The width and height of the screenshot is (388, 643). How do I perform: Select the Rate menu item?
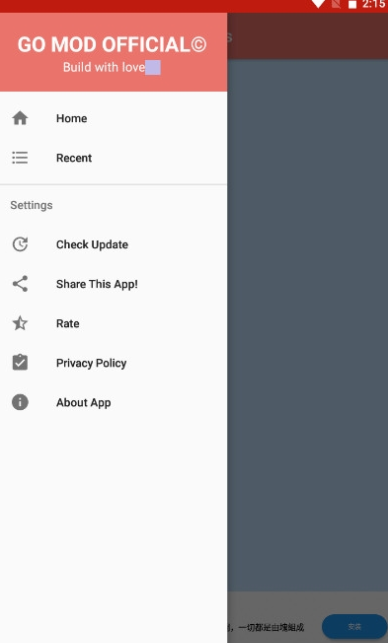click(113, 324)
